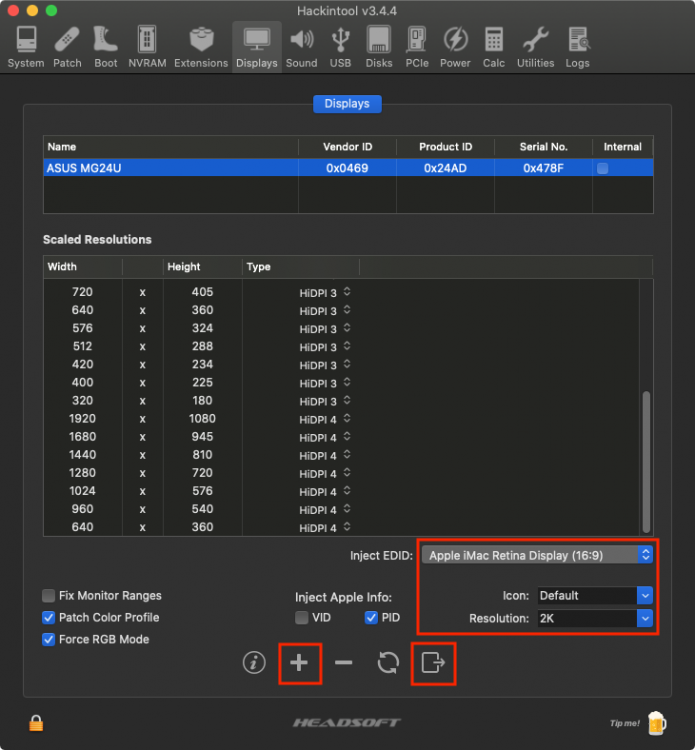Select the 512 x 288 resolution row

point(342,346)
